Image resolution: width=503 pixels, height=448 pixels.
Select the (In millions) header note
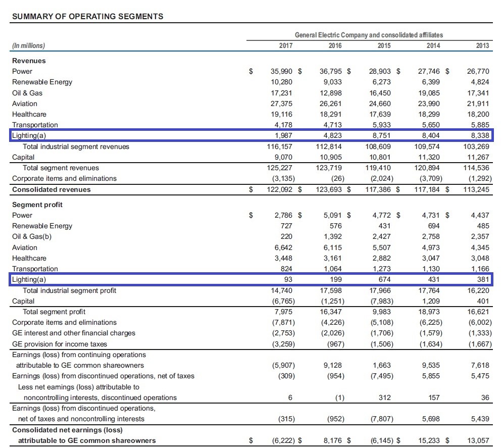coord(28,45)
